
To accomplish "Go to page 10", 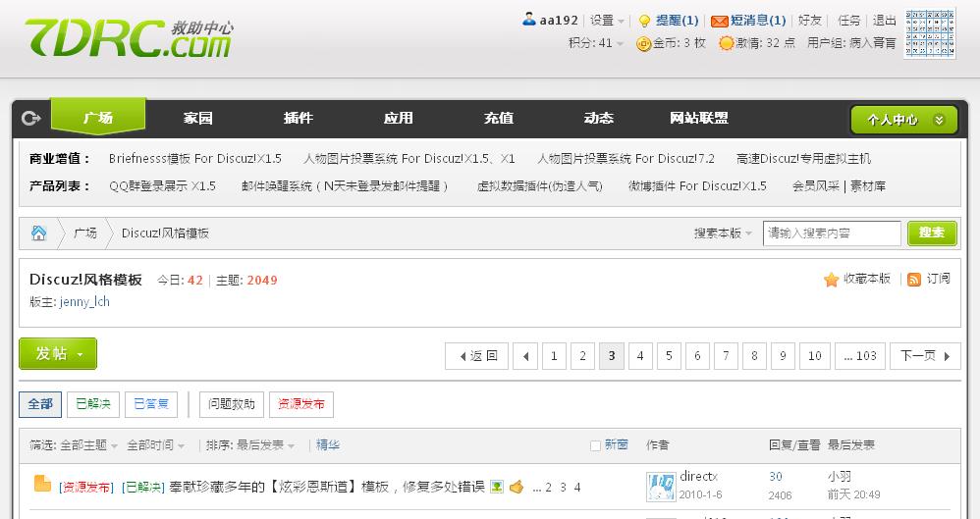I will pyautogui.click(x=814, y=356).
